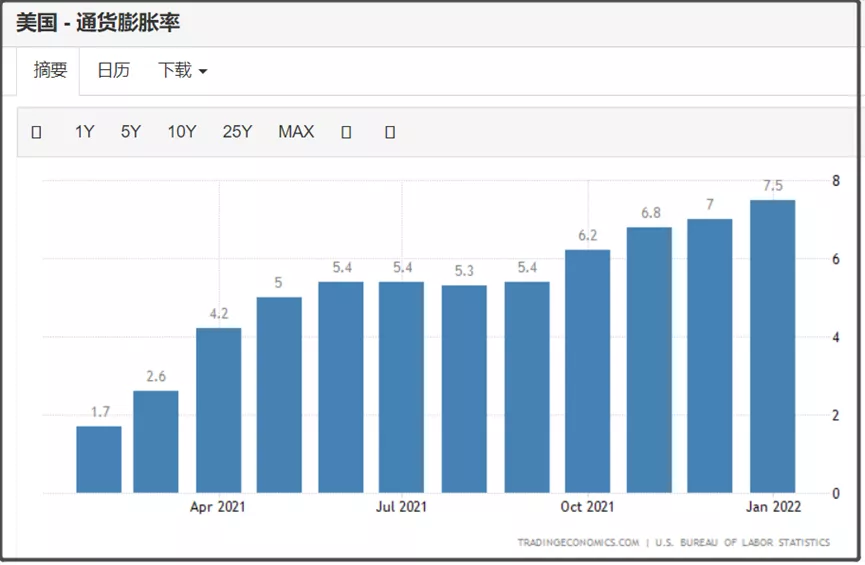Click the first placeholder icon before 1Y

tap(36, 132)
